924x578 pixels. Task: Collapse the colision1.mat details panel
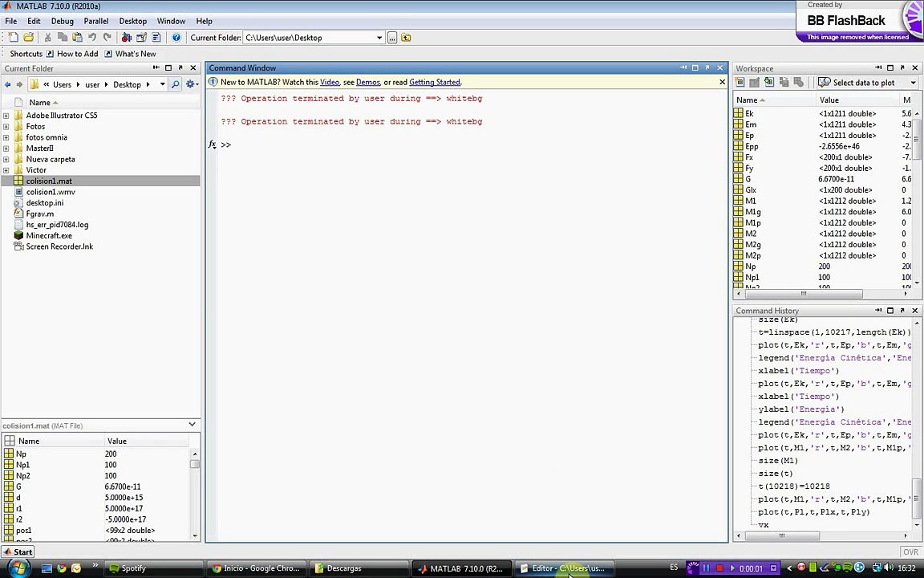click(192, 425)
